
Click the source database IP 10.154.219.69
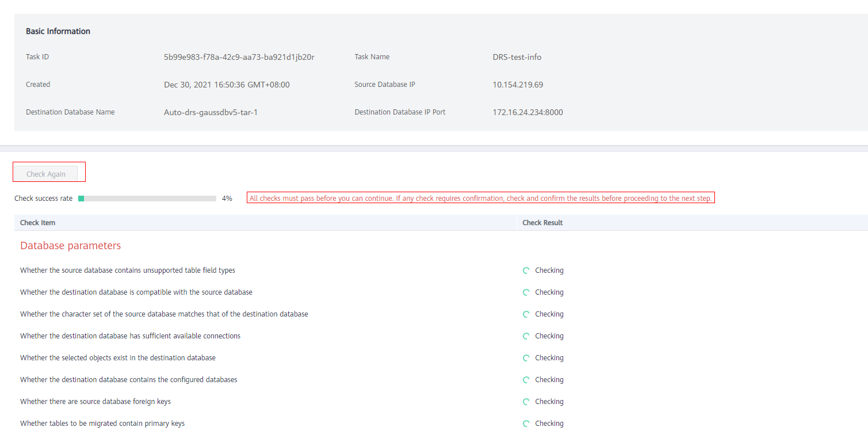click(518, 85)
